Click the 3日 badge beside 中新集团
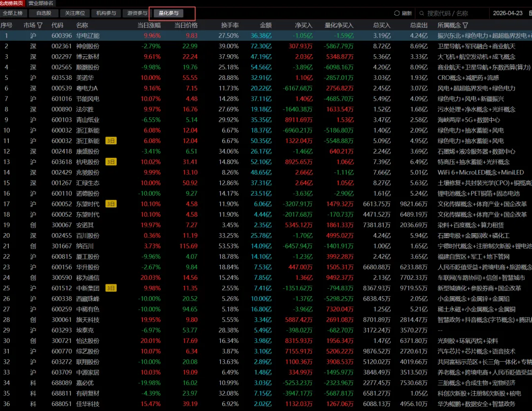The height and width of the screenshot is (411, 532). pyautogui.click(x=111, y=288)
